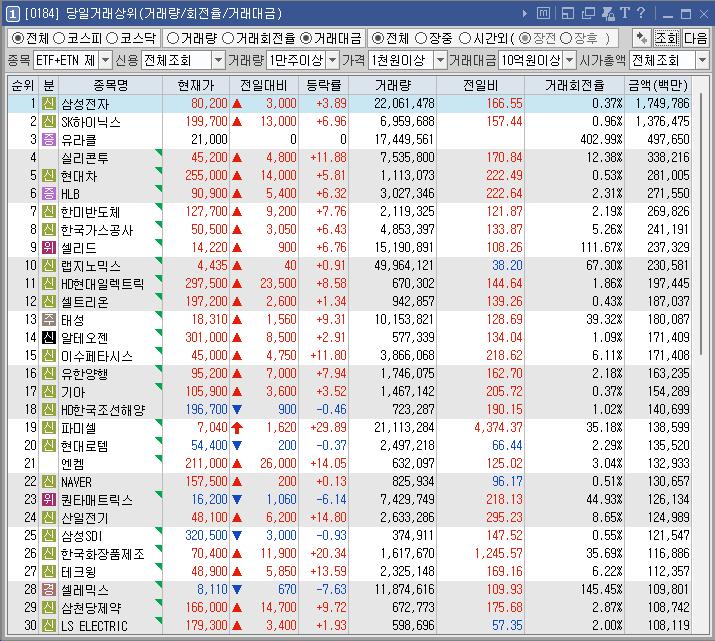Select the 시간외 radio button

coord(465,38)
